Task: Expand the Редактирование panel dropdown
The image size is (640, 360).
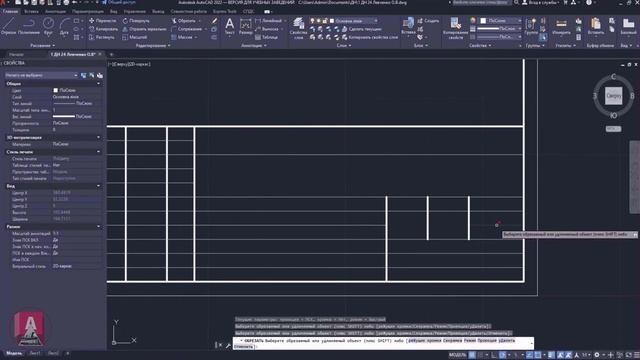Action: click(x=153, y=45)
